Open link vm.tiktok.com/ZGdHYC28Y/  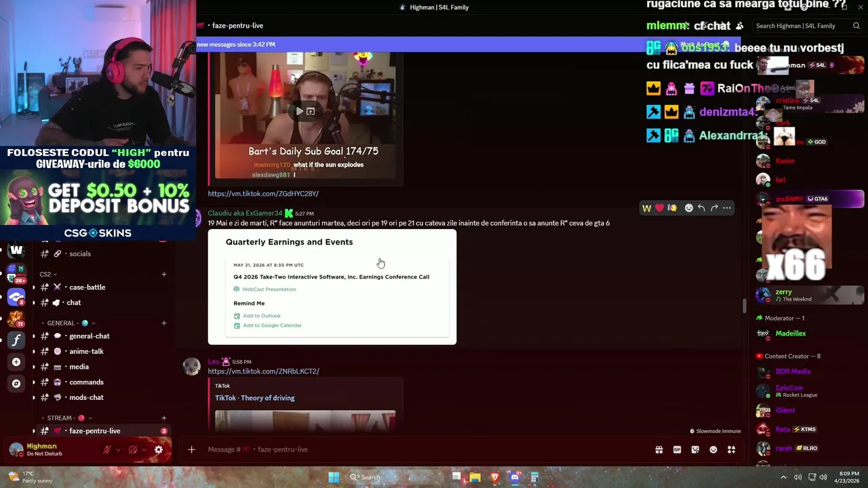(263, 194)
